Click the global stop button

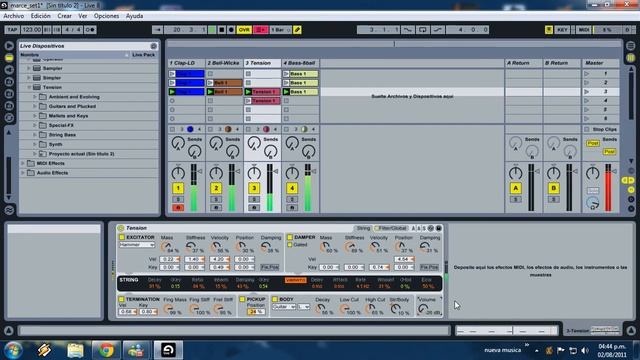(x=222, y=30)
